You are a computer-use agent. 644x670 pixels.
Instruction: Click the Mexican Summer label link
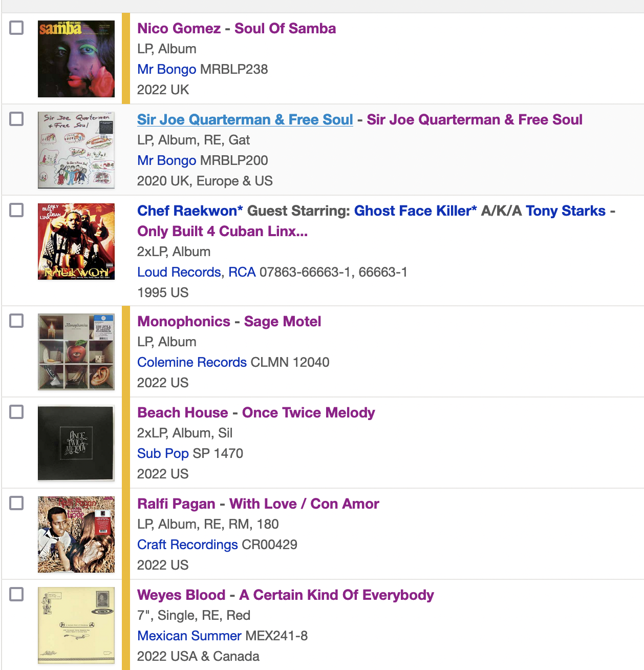pos(189,636)
